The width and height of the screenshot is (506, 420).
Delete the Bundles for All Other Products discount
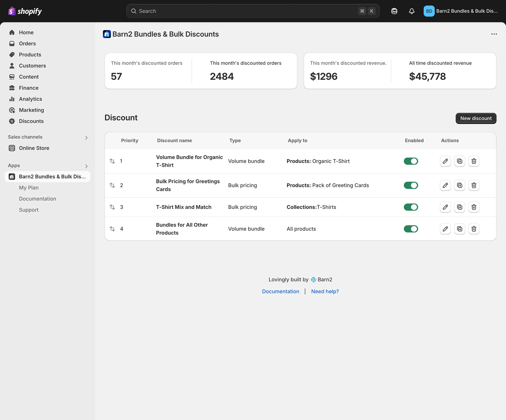474,229
